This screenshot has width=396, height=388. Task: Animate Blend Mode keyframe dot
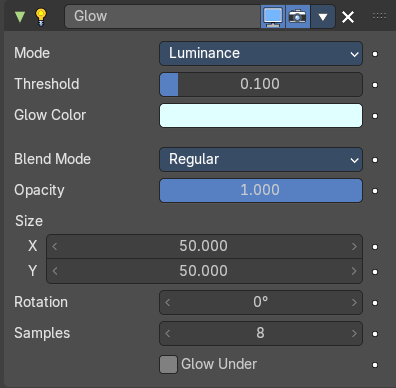click(375, 160)
